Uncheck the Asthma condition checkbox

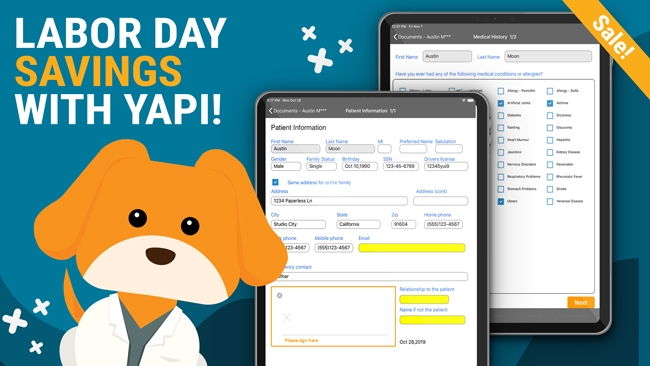click(x=550, y=103)
